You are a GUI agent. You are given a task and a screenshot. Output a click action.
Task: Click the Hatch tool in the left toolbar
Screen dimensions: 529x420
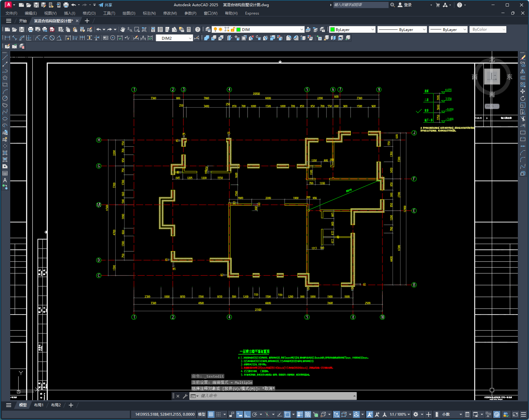pos(5,153)
